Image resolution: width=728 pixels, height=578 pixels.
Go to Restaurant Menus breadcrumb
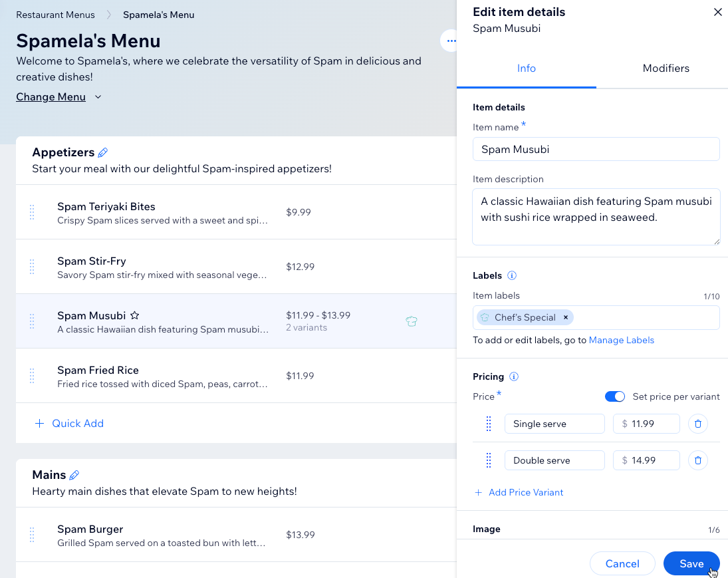click(55, 15)
